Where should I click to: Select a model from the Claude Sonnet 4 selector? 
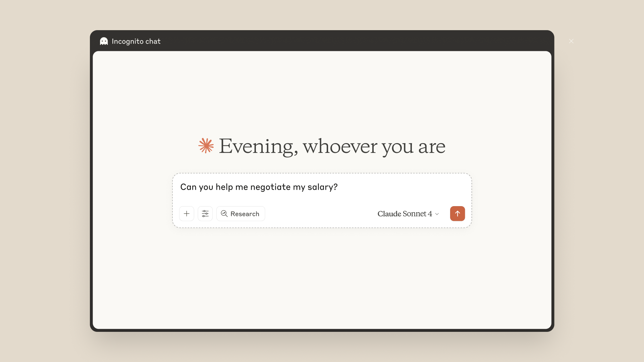[408, 214]
